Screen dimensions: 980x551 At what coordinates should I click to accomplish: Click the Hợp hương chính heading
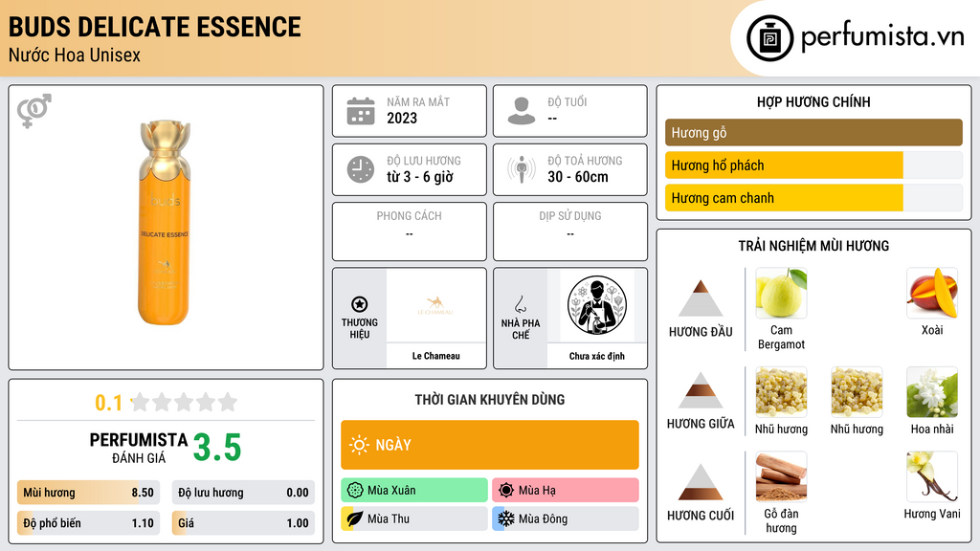(813, 101)
